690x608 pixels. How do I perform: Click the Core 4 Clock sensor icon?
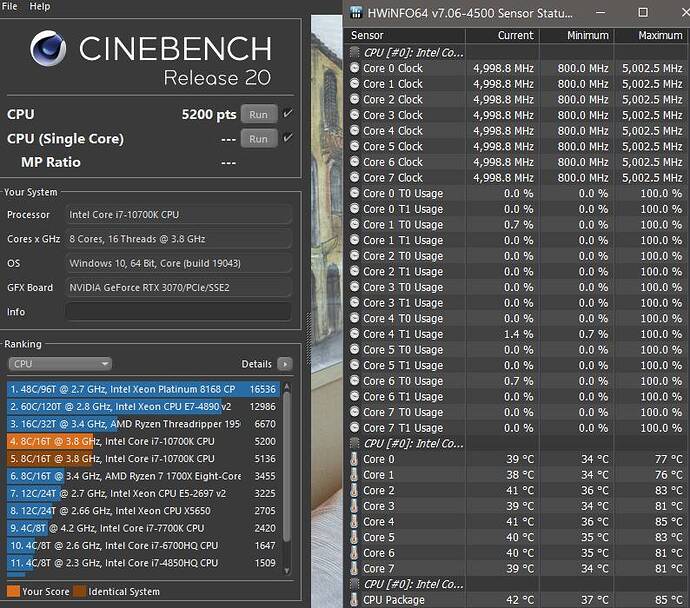[x=354, y=130]
